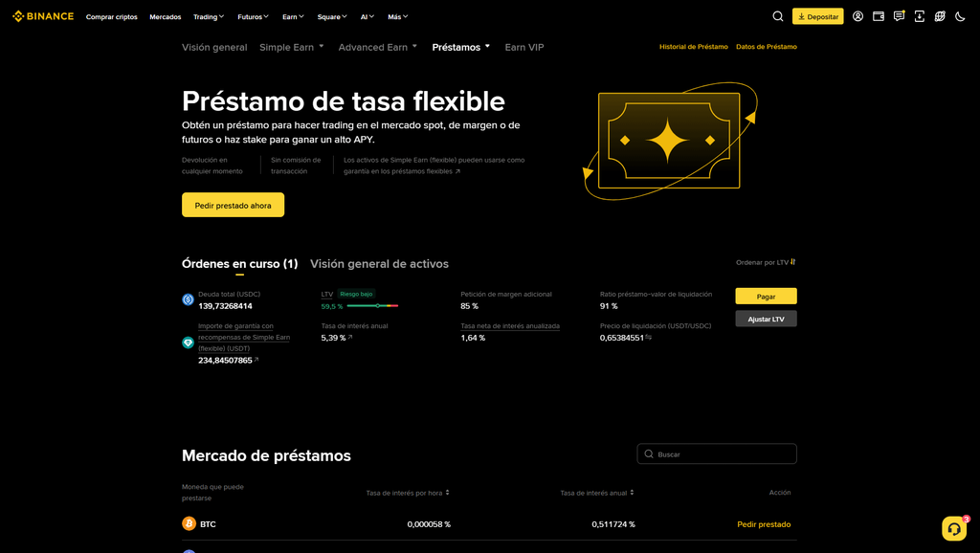This screenshot has height=553, width=980.
Task: Open Historial de Préstamo link
Action: pos(693,47)
